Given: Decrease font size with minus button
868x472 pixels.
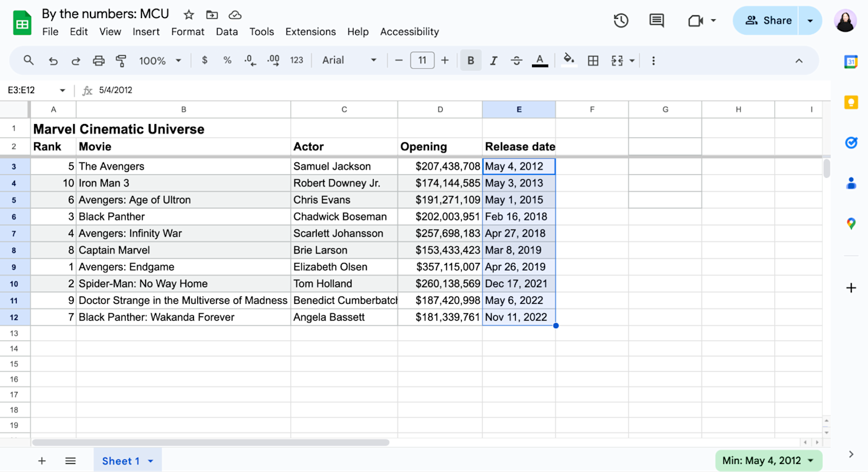Looking at the screenshot, I should 399,60.
